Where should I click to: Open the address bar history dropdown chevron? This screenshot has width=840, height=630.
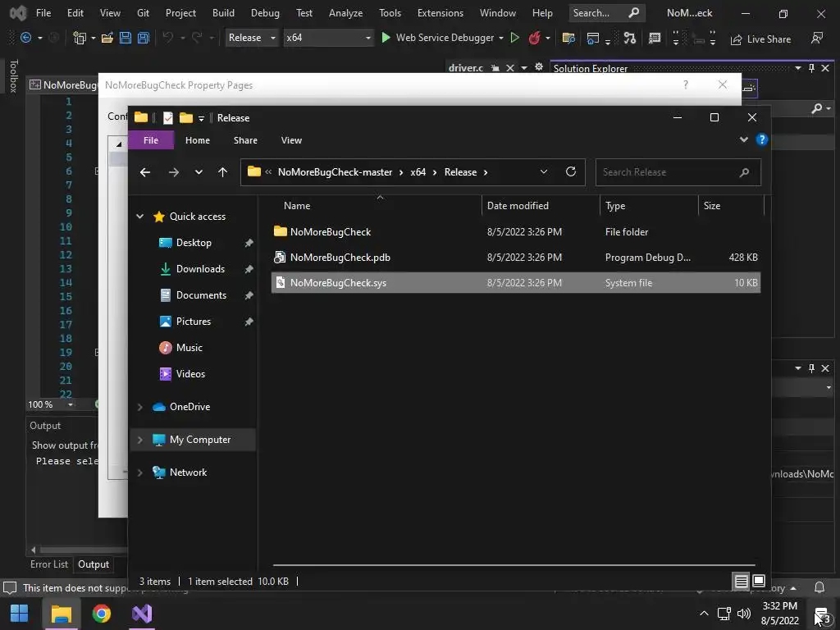pos(544,172)
